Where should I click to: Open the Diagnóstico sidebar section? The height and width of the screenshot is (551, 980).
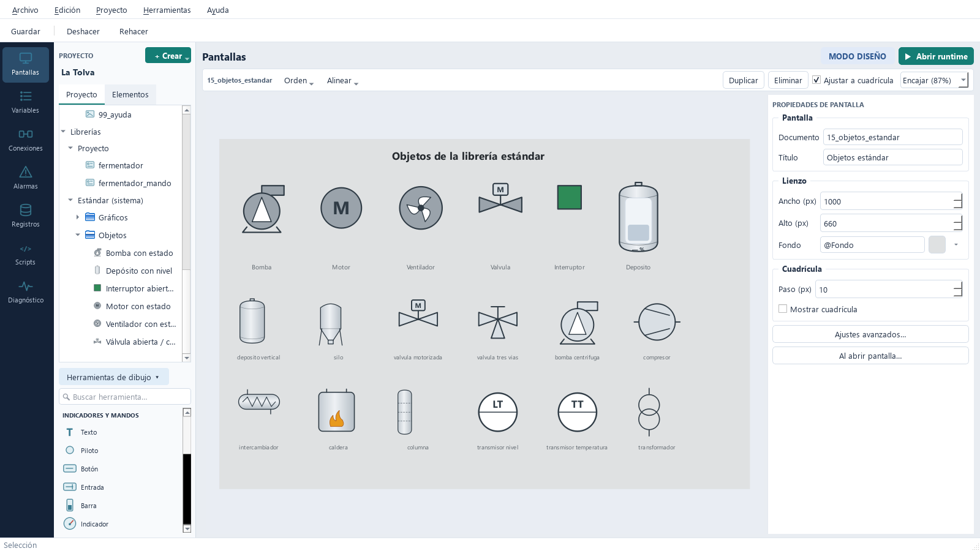click(26, 292)
